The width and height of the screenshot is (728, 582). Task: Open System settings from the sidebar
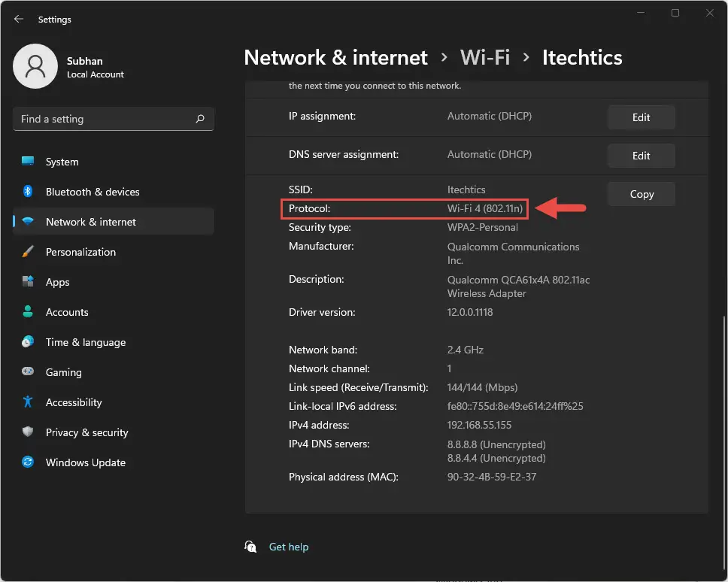pyautogui.click(x=61, y=162)
